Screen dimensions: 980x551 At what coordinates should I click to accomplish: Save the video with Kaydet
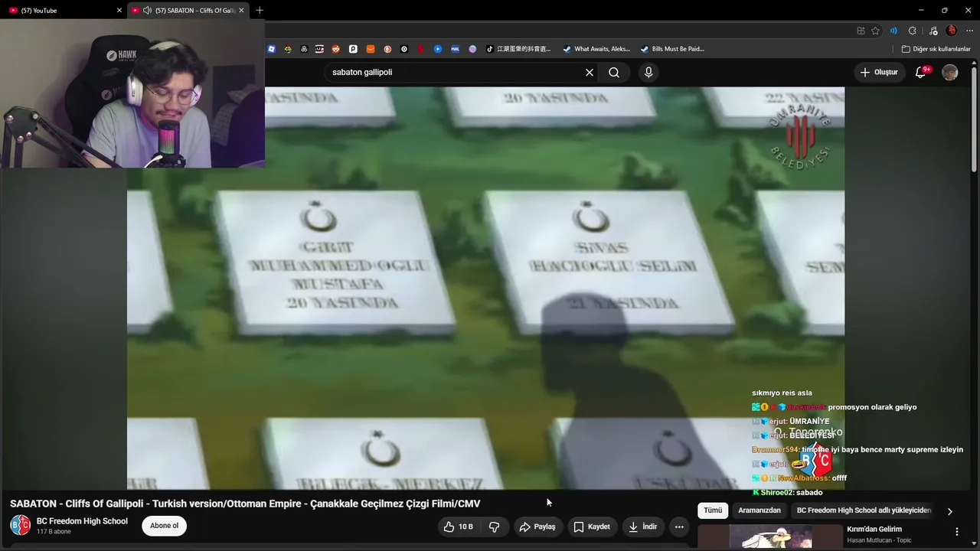pos(592,527)
